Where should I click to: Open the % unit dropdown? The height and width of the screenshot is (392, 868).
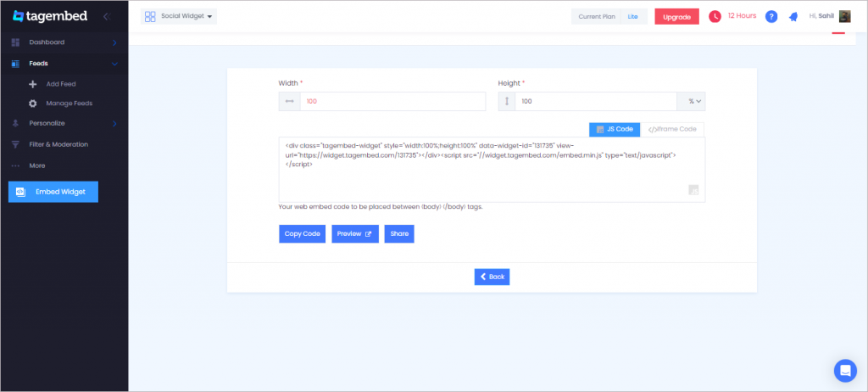692,102
